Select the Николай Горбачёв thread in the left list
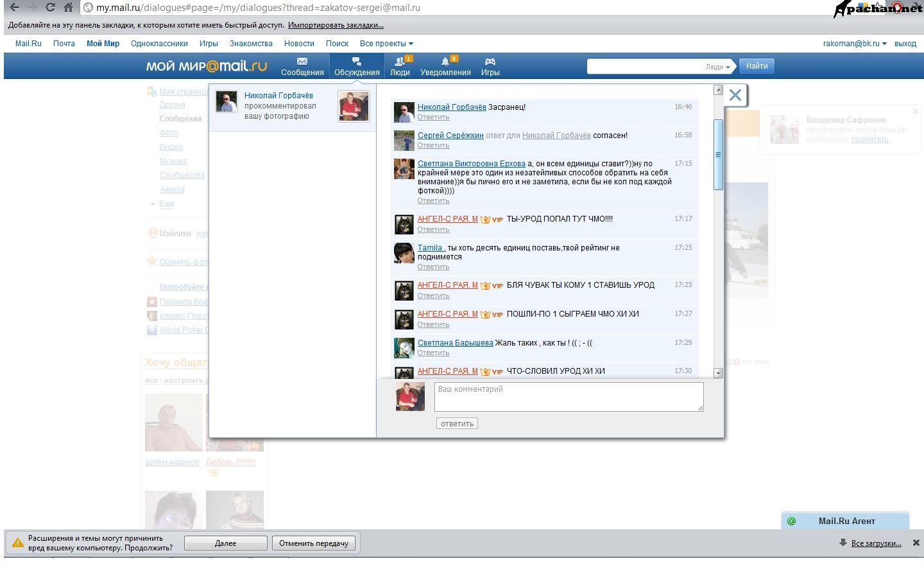 [x=293, y=107]
